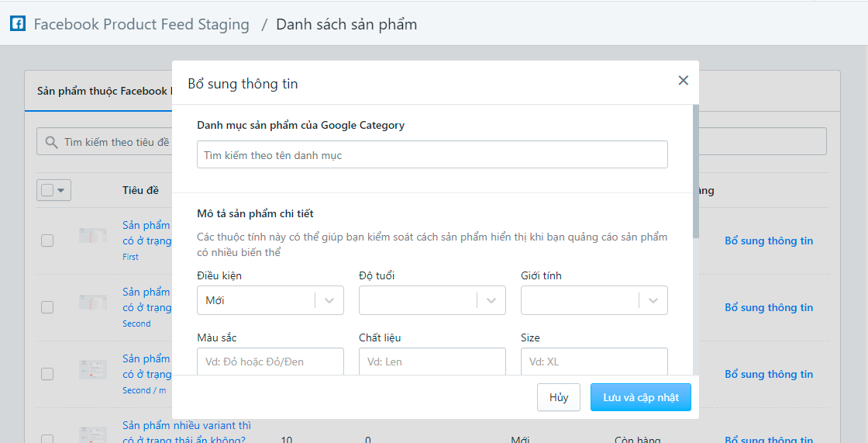Switch to Sản phẩm thuộc Facebook tab
The image size is (868, 443).
pyautogui.click(x=101, y=91)
